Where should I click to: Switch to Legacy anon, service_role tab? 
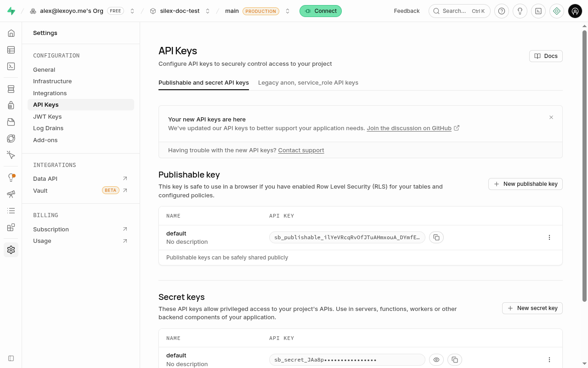pyautogui.click(x=308, y=83)
